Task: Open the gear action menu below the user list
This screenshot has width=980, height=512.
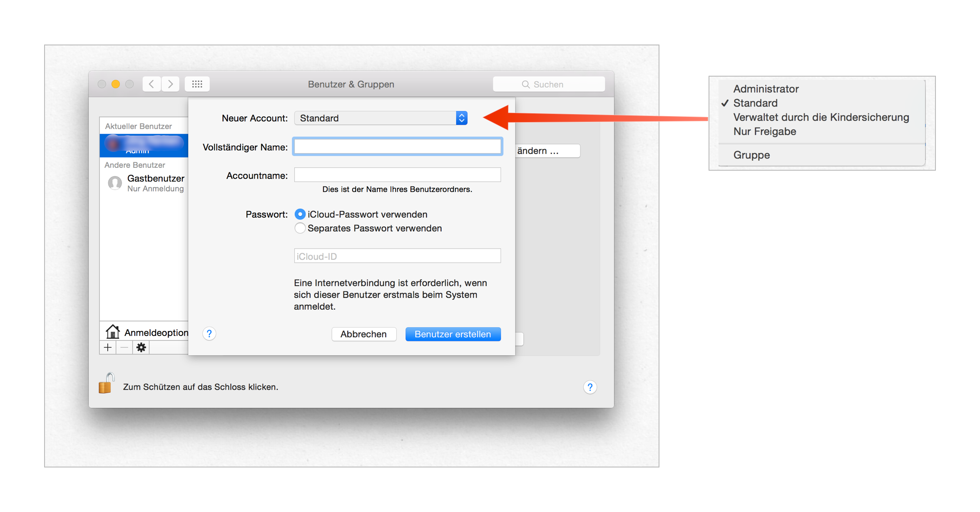Action: (141, 347)
